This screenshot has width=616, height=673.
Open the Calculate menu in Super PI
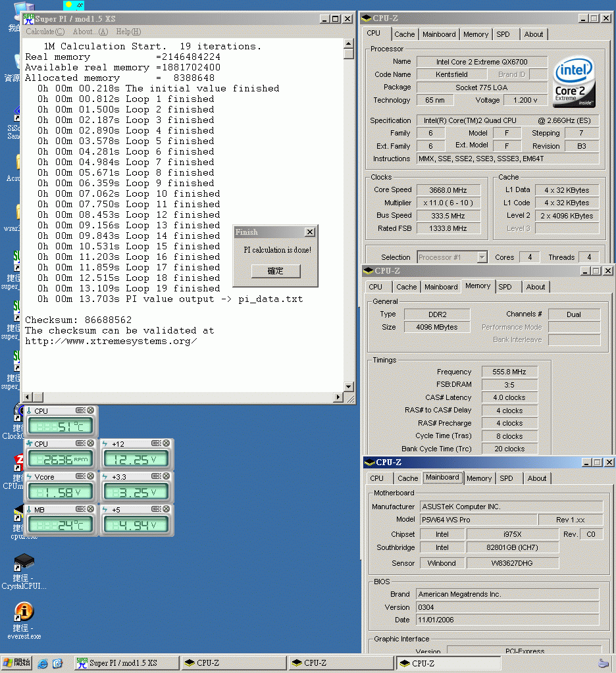(45, 32)
